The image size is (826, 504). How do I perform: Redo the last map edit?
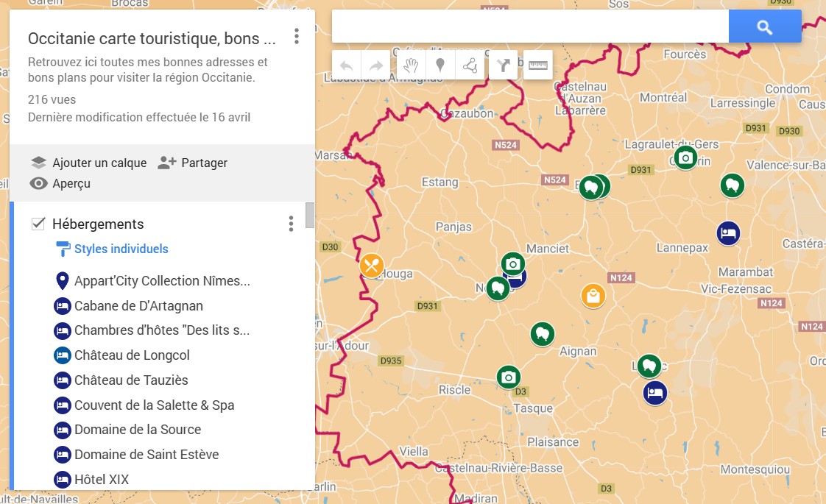pyautogui.click(x=375, y=65)
